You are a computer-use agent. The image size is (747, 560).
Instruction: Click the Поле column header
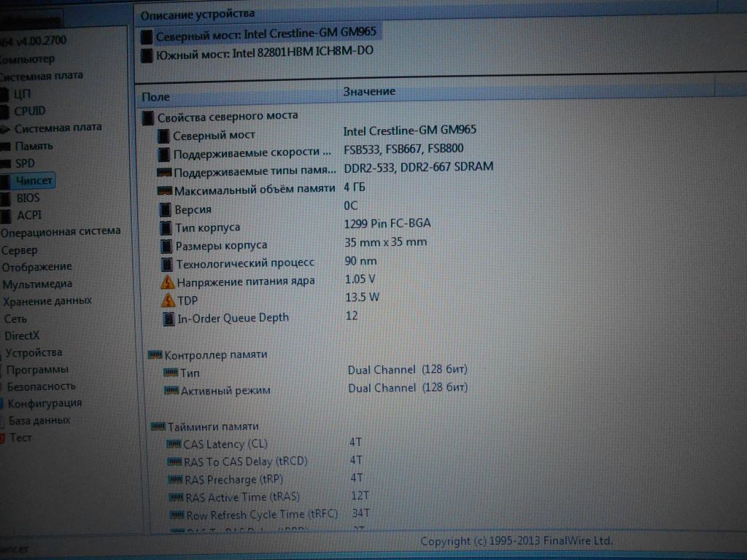tap(155, 97)
